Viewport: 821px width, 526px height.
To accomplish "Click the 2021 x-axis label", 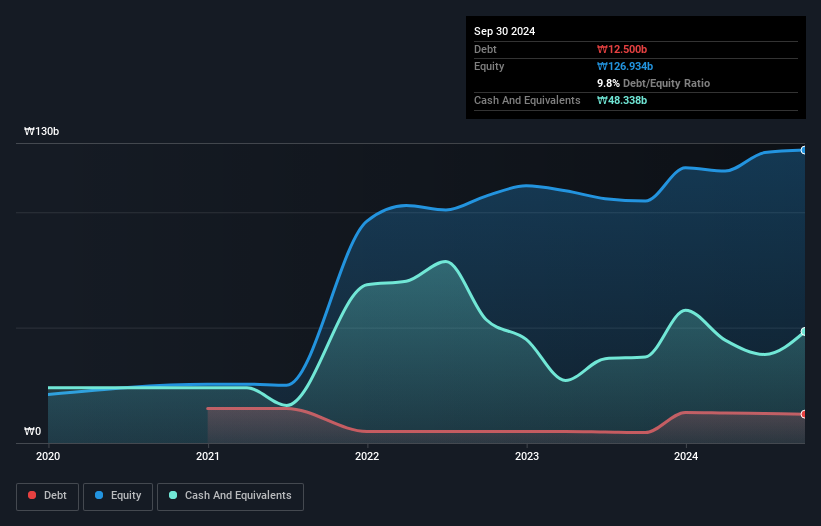I will (x=208, y=456).
